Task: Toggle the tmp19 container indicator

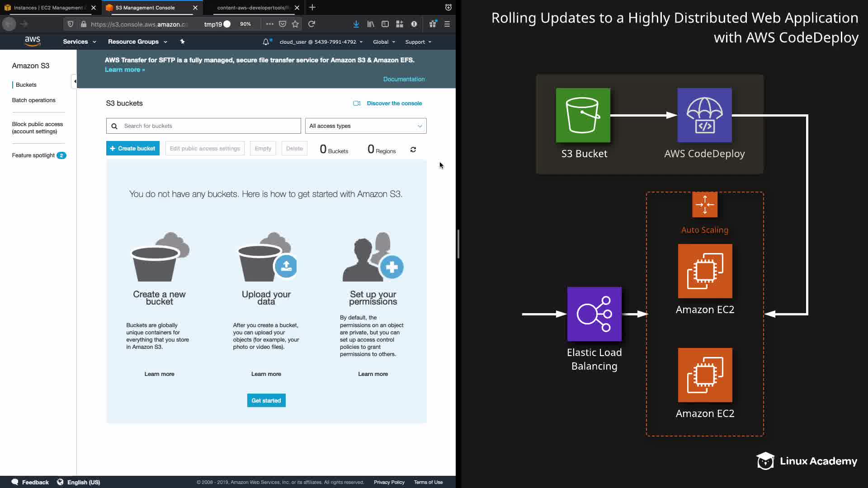Action: (x=217, y=24)
